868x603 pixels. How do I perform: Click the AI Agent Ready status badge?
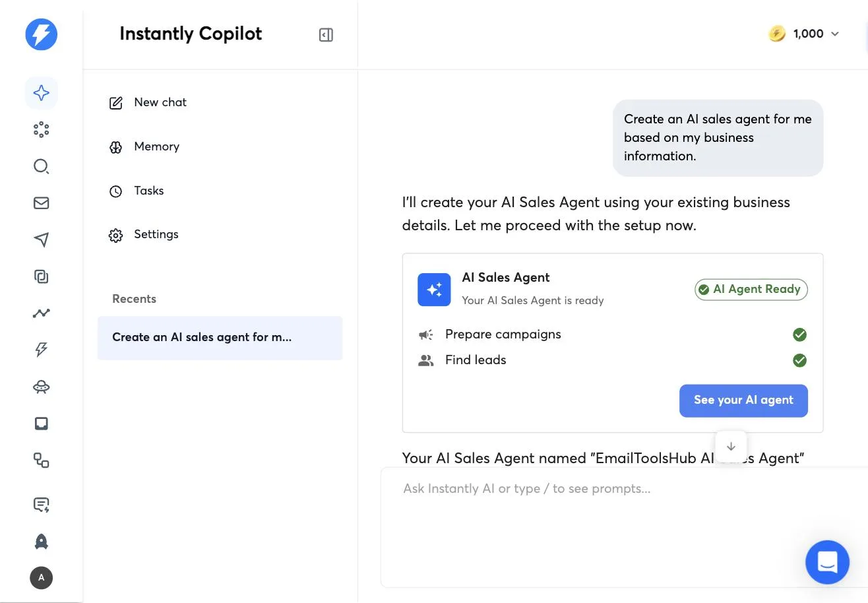tap(751, 290)
